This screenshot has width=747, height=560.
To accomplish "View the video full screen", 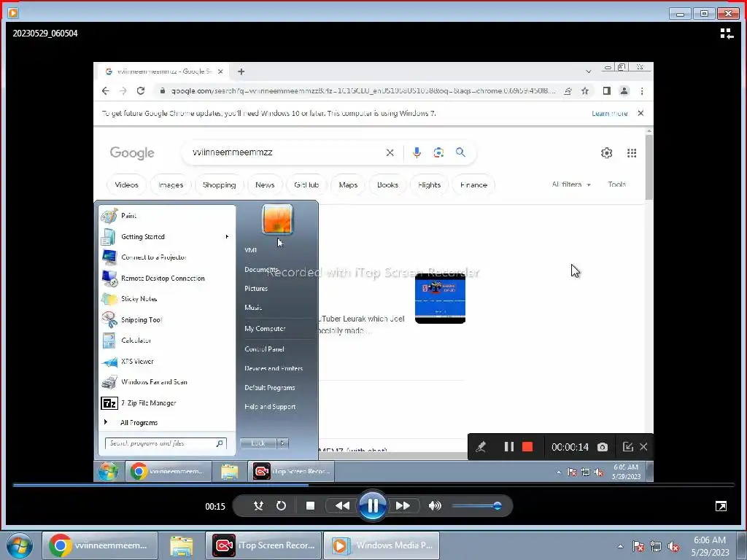I will click(x=721, y=506).
